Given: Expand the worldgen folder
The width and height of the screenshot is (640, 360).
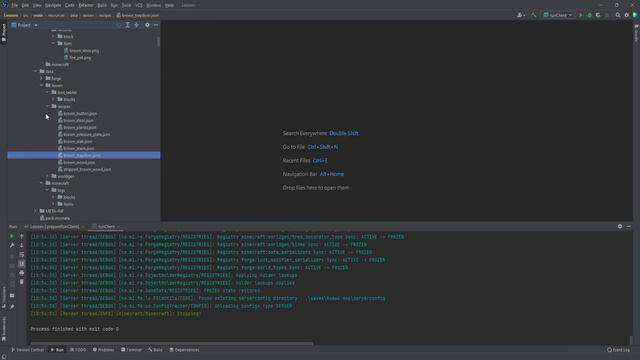Looking at the screenshot, I should [x=47, y=176].
